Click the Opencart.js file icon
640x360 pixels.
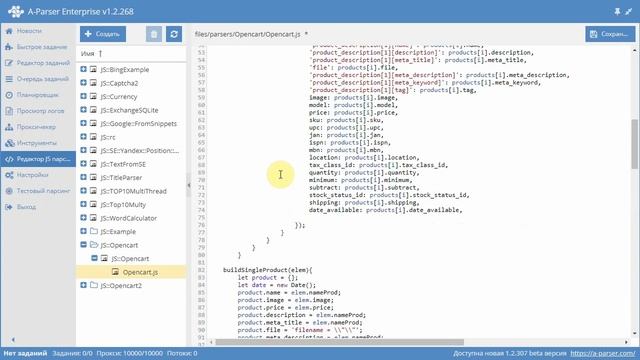pos(116,271)
